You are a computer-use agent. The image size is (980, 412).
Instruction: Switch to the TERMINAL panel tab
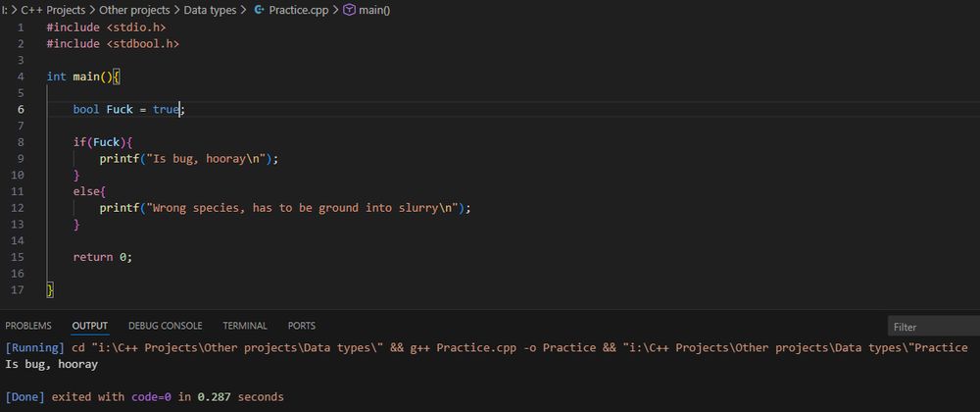click(245, 326)
